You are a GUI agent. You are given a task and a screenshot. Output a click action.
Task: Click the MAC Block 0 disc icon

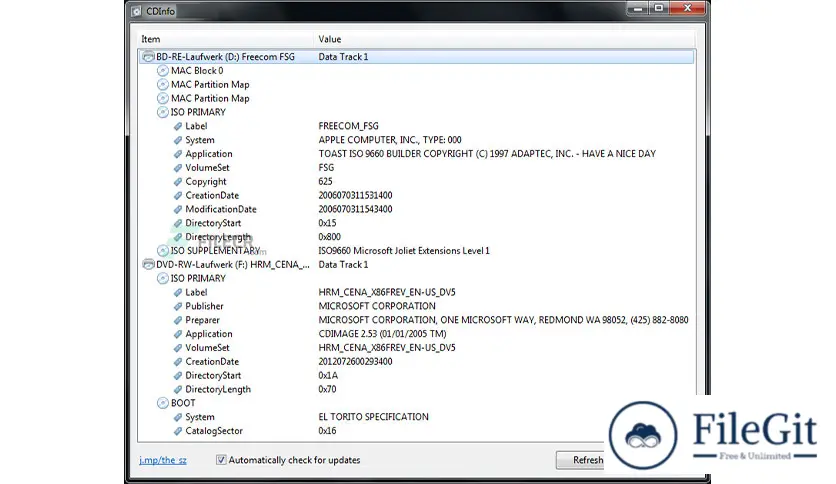163,70
